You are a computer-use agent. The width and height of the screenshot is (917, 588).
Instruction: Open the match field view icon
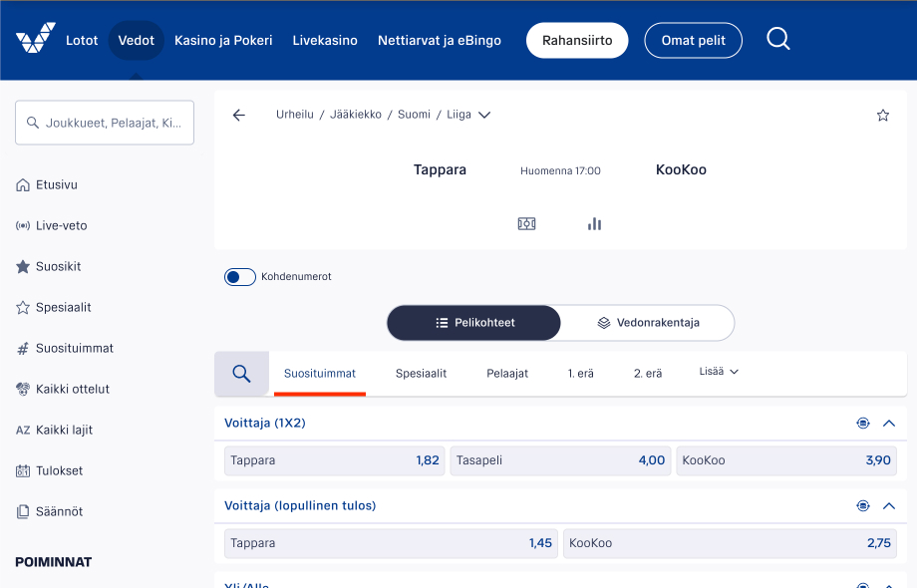click(x=526, y=224)
